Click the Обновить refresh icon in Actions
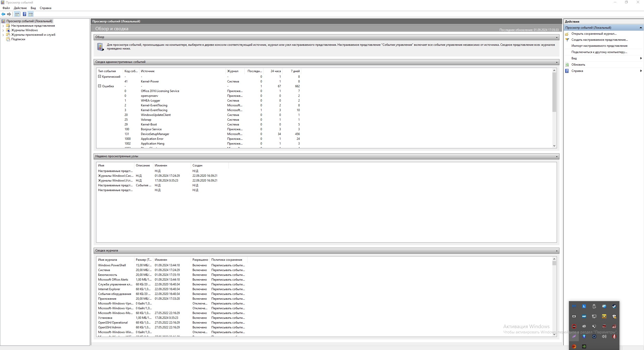The width and height of the screenshot is (644, 350). pyautogui.click(x=567, y=65)
